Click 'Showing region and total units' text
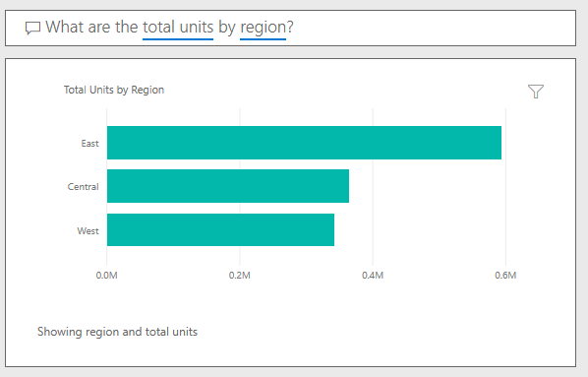 (117, 332)
